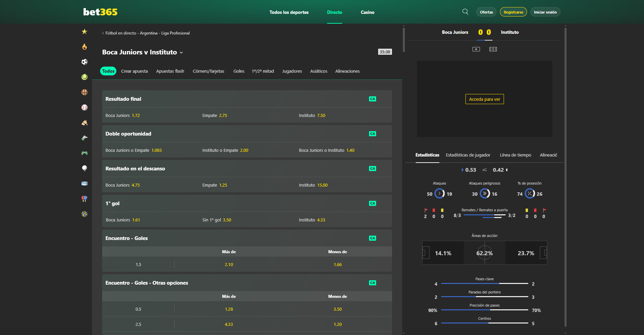This screenshot has height=335, width=644.
Task: Select the volleyball sport icon
Action: tap(85, 214)
